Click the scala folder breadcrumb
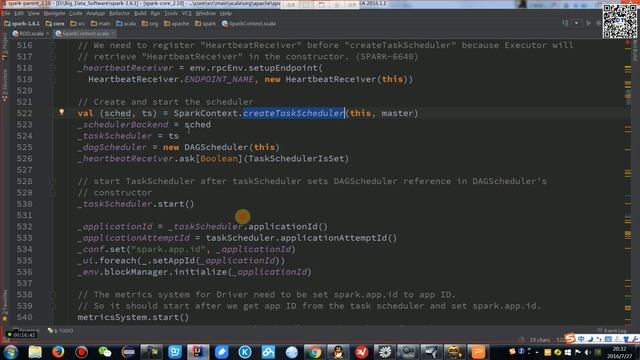Image resolution: width=640 pixels, height=360 pixels. (x=126, y=24)
